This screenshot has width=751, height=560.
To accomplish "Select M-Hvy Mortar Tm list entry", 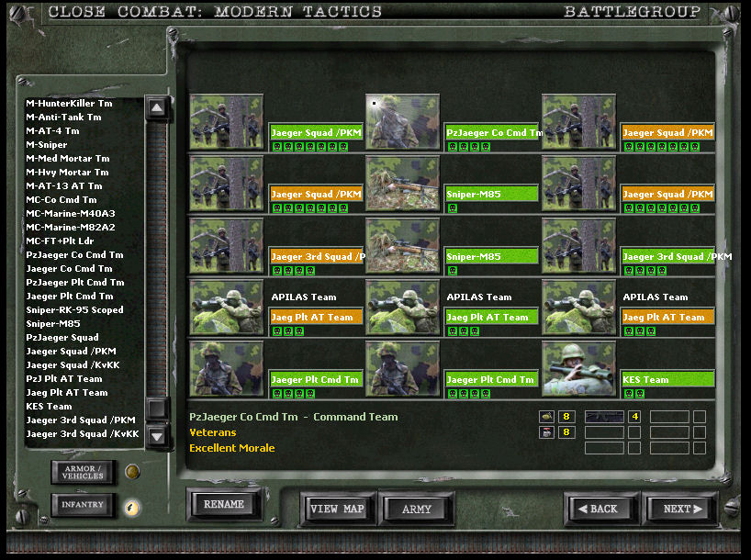I will 67,173.
